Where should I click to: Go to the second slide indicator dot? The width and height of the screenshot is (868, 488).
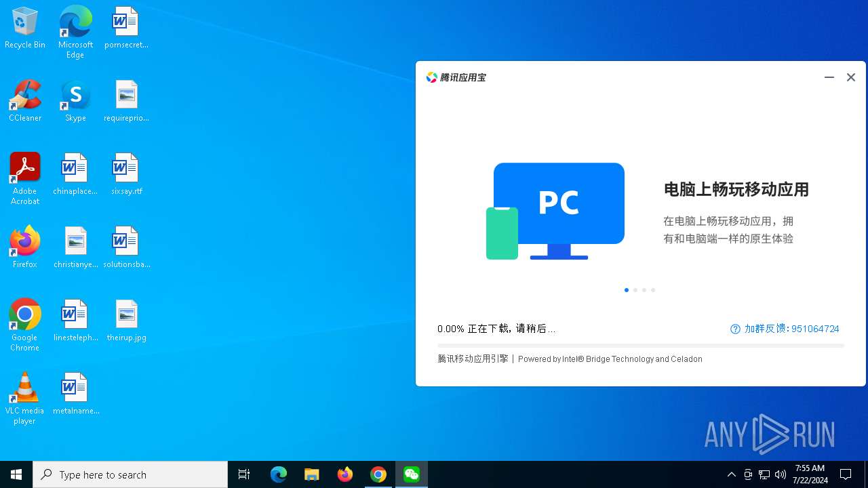pos(635,290)
